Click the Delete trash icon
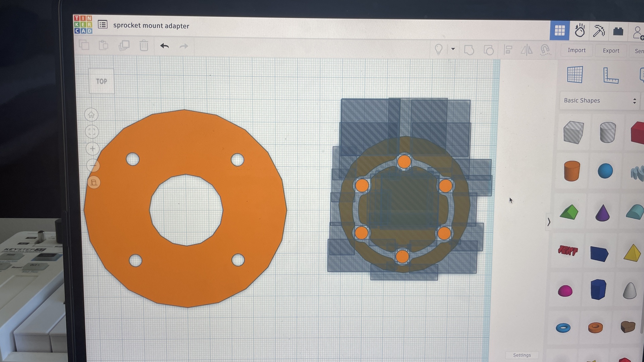 click(144, 46)
